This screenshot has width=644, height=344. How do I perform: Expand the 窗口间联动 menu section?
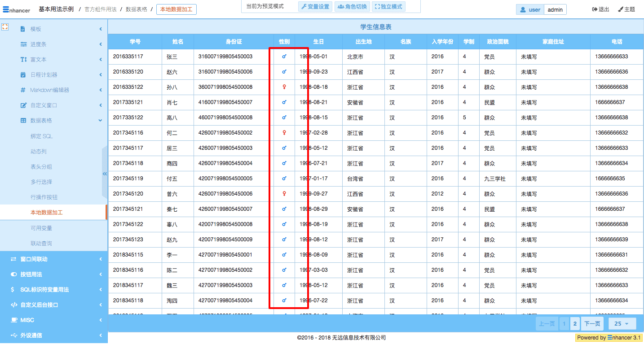coord(100,259)
